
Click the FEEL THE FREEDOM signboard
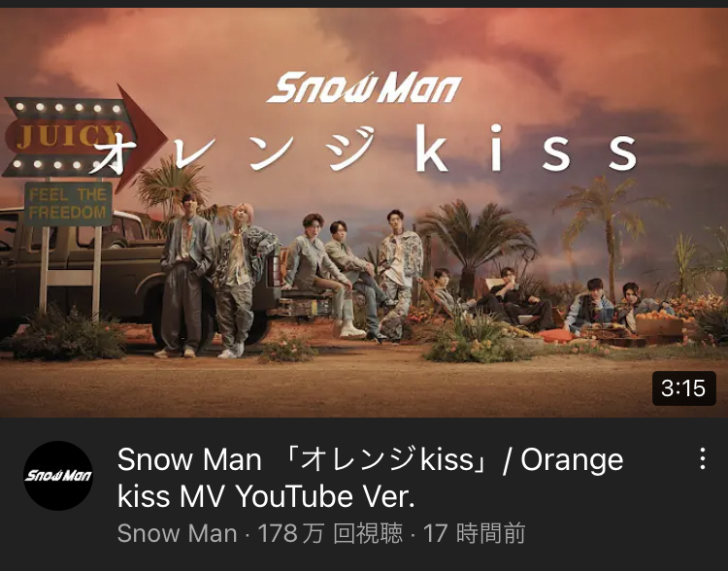pyautogui.click(x=68, y=204)
